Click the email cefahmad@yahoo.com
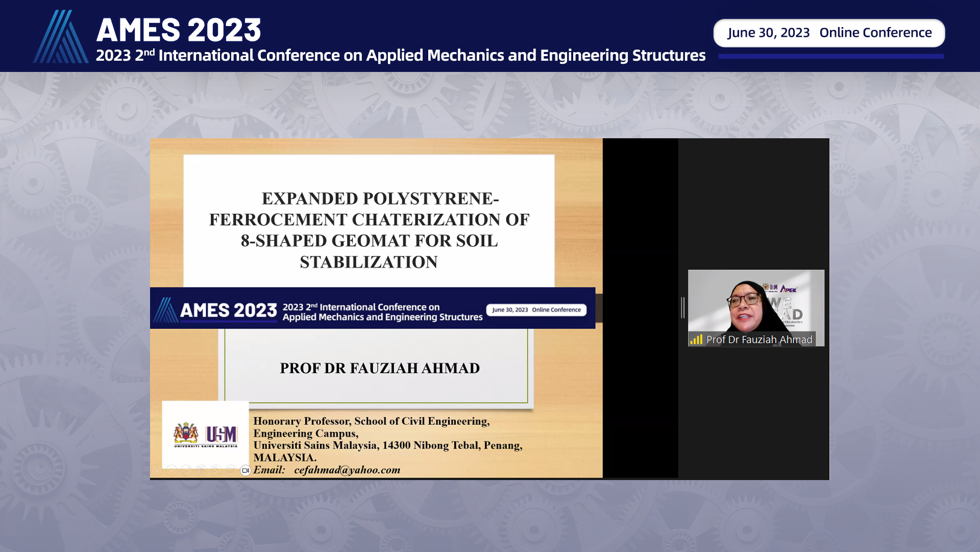The image size is (980, 552). 347,470
